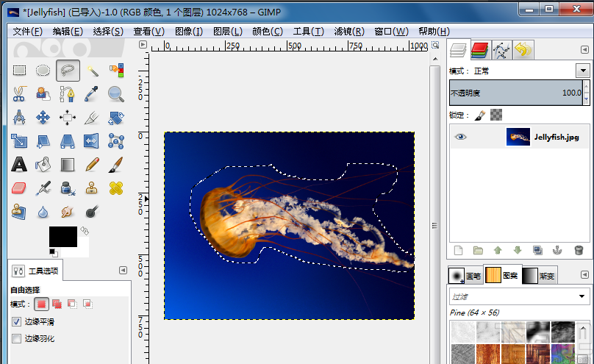The width and height of the screenshot is (594, 364).
Task: Delete the layer trash button
Action: pos(579,250)
